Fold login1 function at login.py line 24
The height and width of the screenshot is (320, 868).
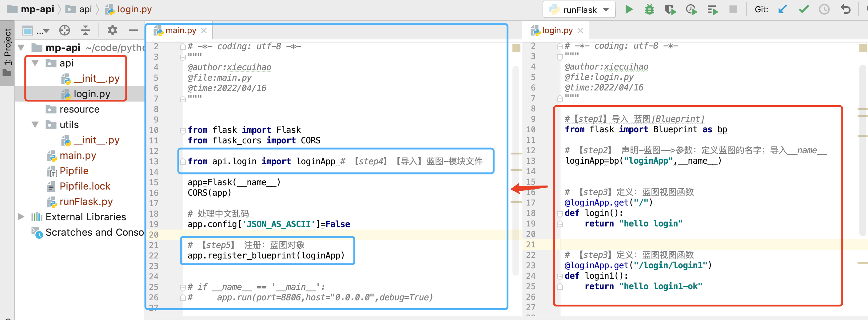tap(560, 276)
